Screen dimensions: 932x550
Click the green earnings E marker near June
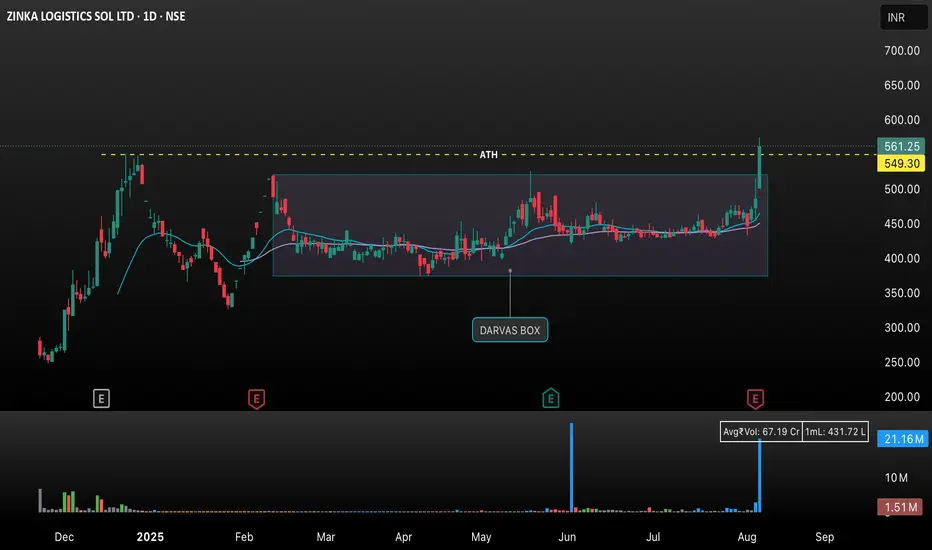pyautogui.click(x=550, y=398)
